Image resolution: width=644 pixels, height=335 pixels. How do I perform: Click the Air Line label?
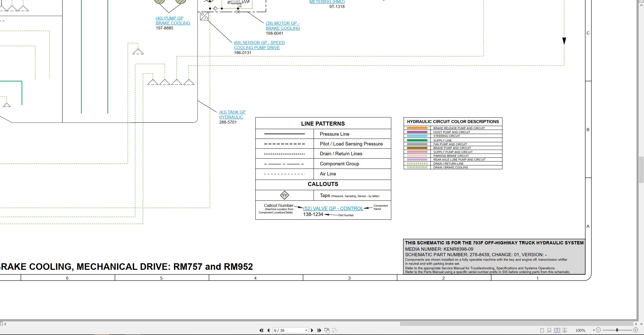pyautogui.click(x=328, y=174)
